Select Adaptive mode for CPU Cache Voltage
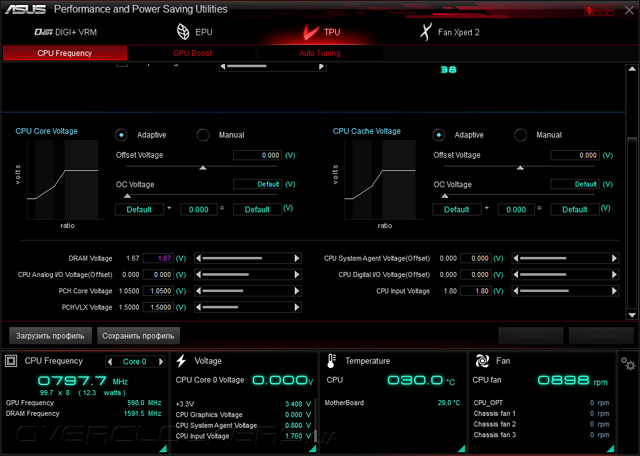The height and width of the screenshot is (456, 640). tap(439, 135)
